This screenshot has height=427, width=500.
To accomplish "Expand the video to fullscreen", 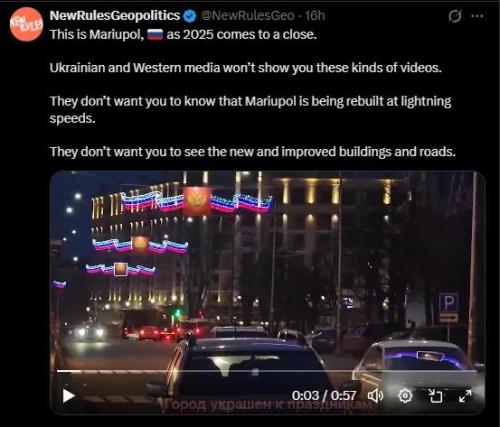I will [465, 396].
